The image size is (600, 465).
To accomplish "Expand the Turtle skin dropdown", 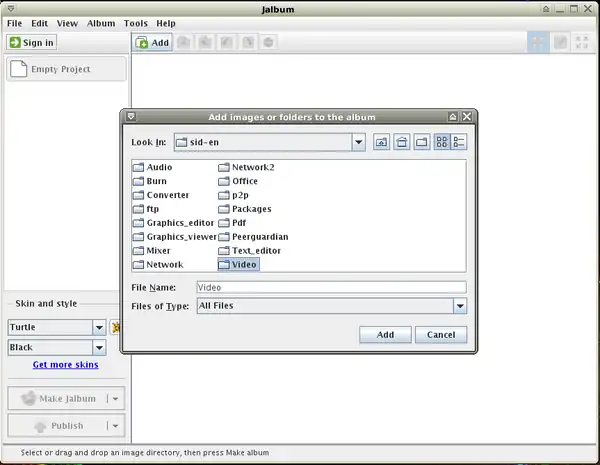I will (x=99, y=327).
